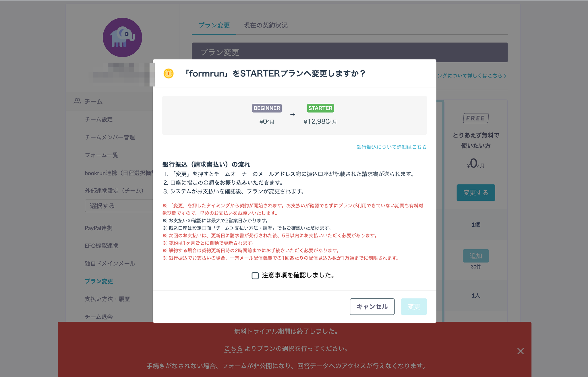Click こちら link in the trial banner

pyautogui.click(x=233, y=349)
